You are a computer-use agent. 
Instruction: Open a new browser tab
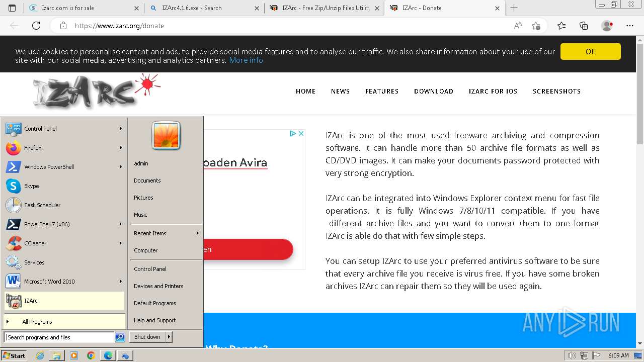pyautogui.click(x=514, y=8)
